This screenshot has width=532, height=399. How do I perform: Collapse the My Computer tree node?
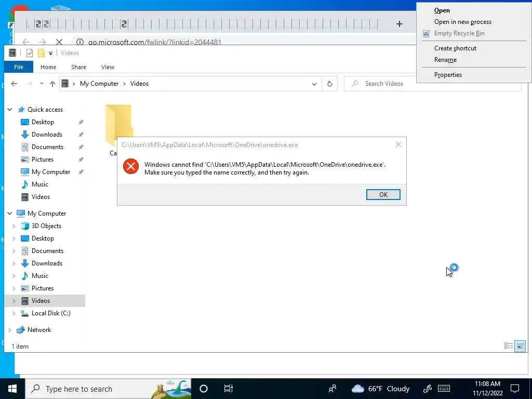pos(10,214)
